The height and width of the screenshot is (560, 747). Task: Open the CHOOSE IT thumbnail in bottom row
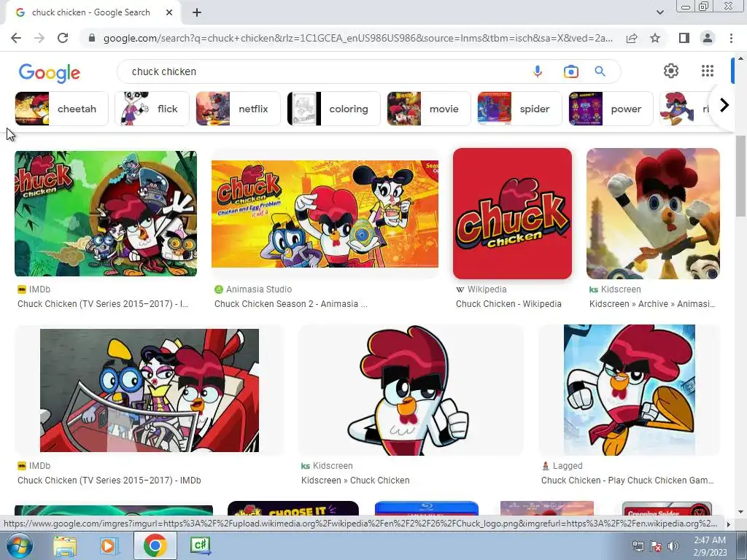(x=293, y=510)
